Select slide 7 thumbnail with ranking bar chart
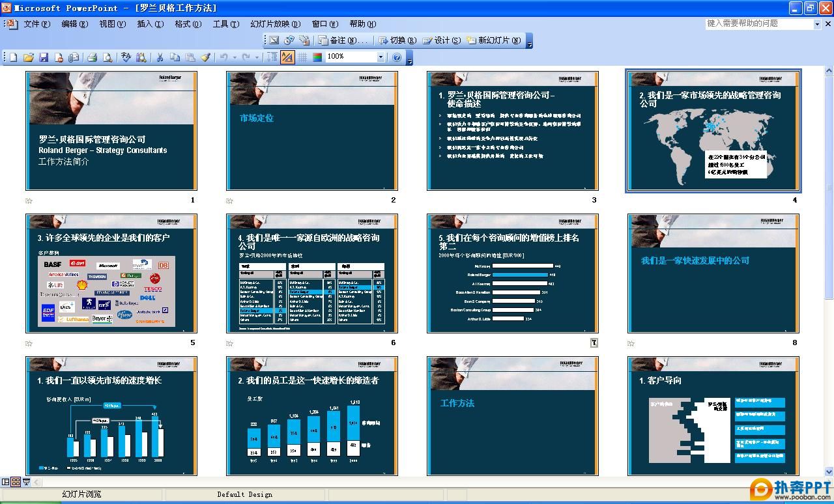This screenshot has width=834, height=504. tap(513, 273)
